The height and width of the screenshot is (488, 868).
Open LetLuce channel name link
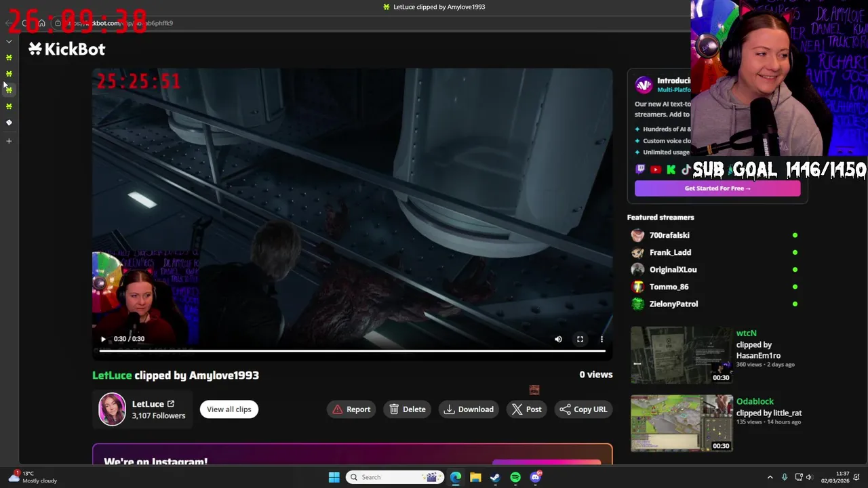[x=148, y=404]
